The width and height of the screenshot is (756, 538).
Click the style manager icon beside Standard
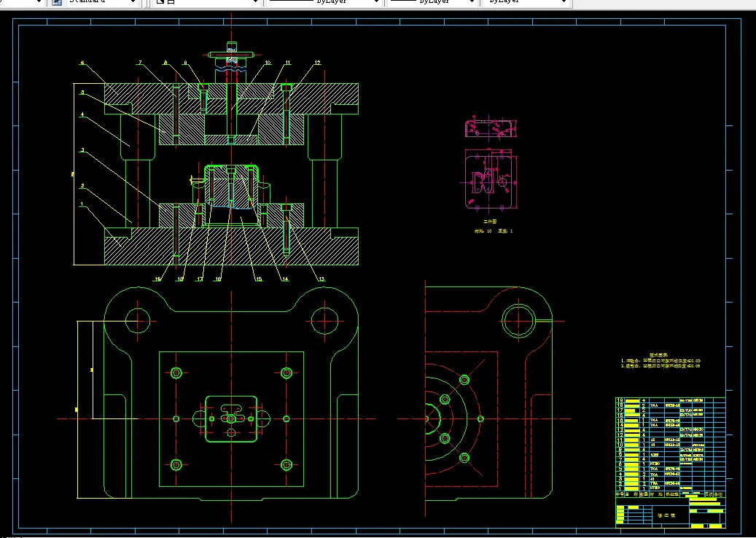pos(57,2)
